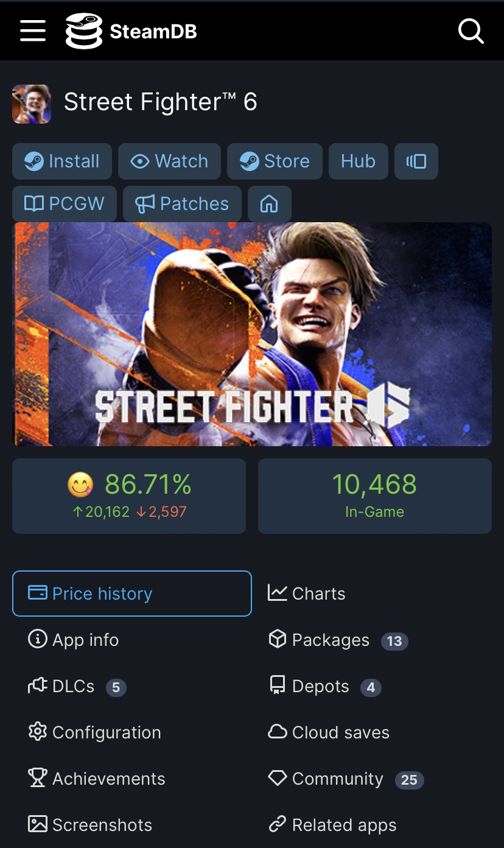The image size is (504, 848).
Task: Click the SteamDB logo
Action: pyautogui.click(x=131, y=31)
